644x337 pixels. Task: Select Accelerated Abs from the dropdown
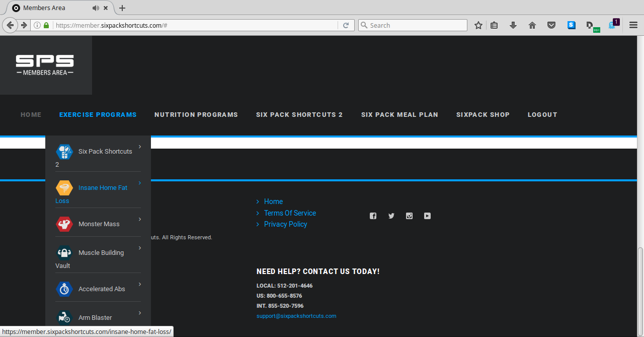(102, 289)
